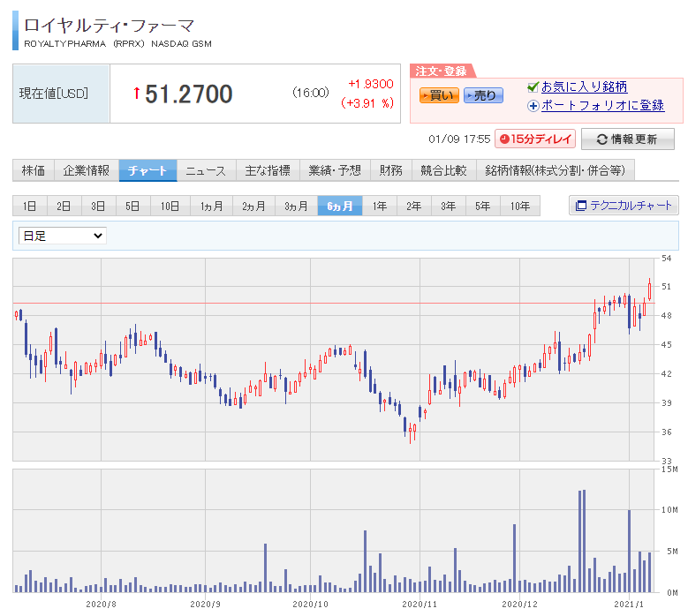Viewport: 688px width, 616px height.
Task: Click the ROYALTY PHARMA (RPRX) NASDAQ GSM subtitle
Action: point(117,44)
